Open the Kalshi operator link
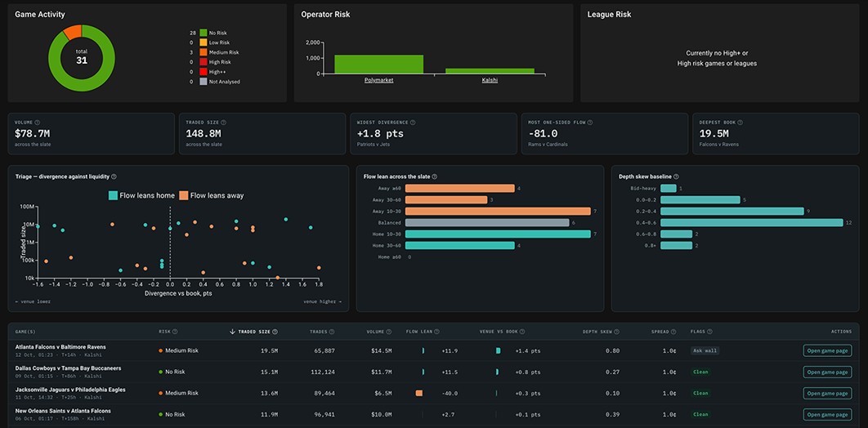 click(490, 80)
